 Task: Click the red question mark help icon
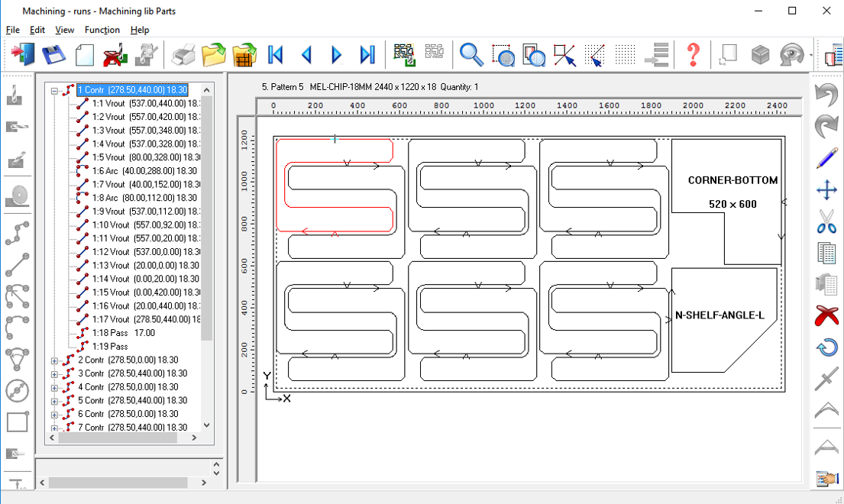(694, 54)
